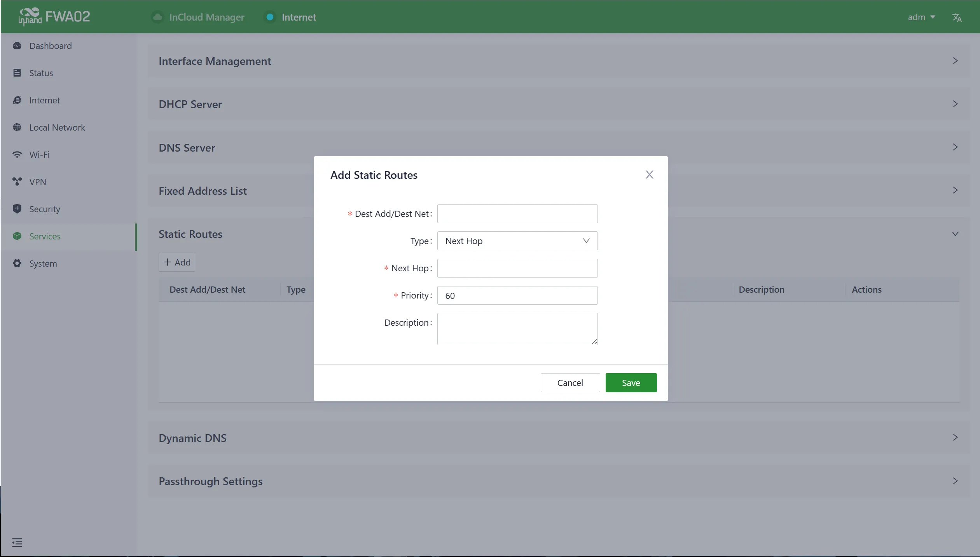Focus the Next Hop address field
The width and height of the screenshot is (980, 557).
pyautogui.click(x=517, y=268)
